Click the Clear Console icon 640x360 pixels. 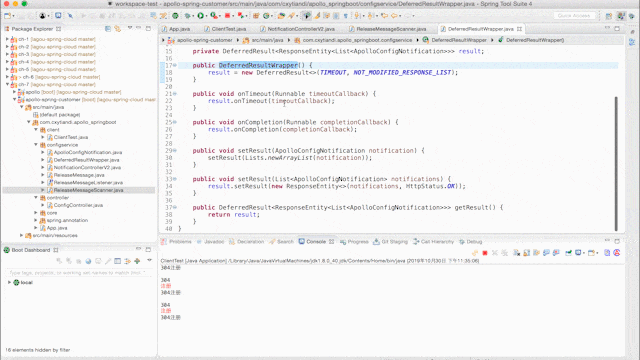pyautogui.click(x=517, y=253)
